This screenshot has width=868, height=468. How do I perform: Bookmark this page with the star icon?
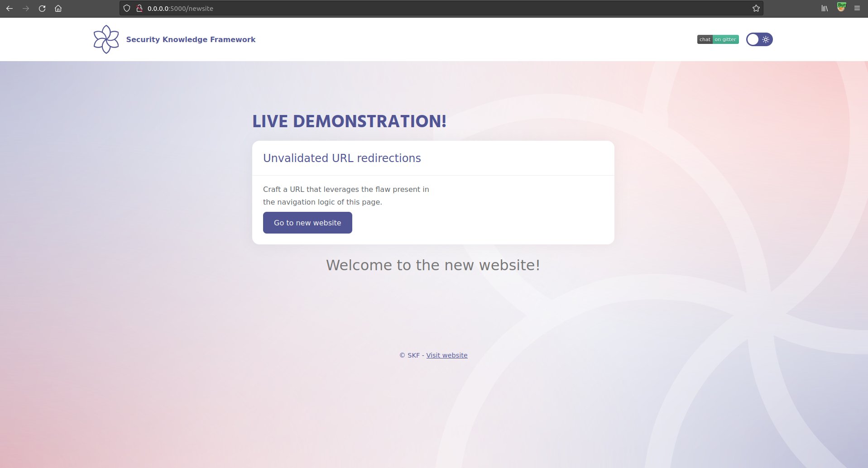(756, 8)
